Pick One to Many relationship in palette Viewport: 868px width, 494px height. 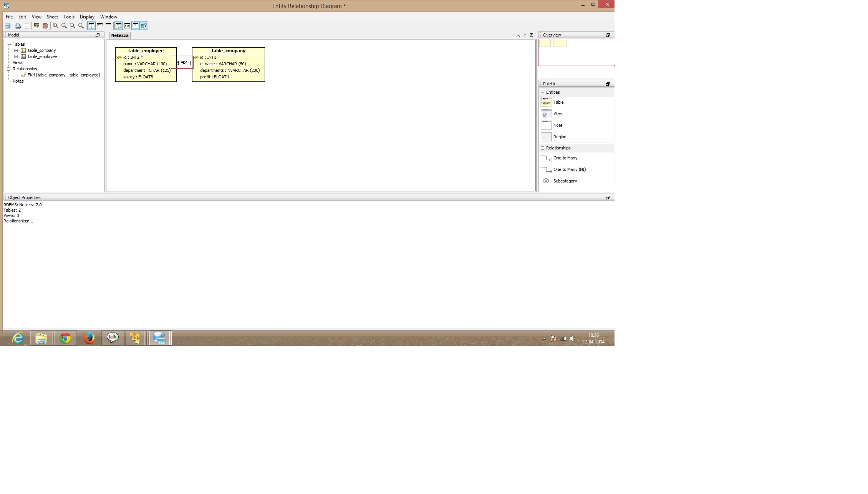tap(565, 158)
